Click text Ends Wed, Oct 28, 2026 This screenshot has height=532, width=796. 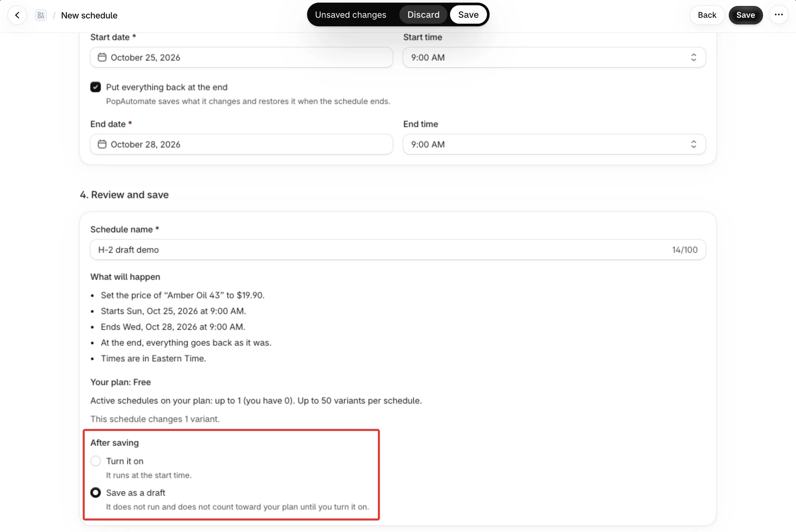173,327
